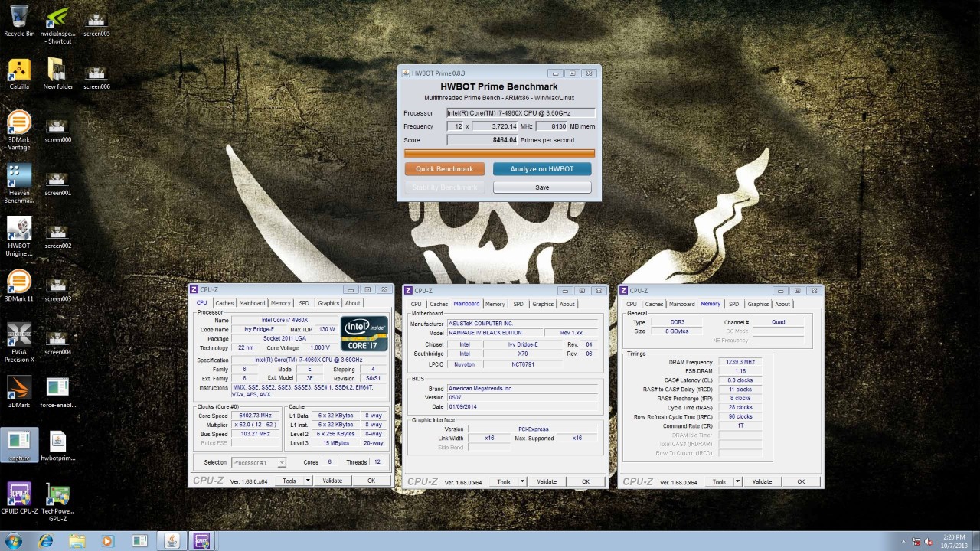
Task: Open Graphics tab in the CPU-Z Mainboard window
Action: coord(543,304)
